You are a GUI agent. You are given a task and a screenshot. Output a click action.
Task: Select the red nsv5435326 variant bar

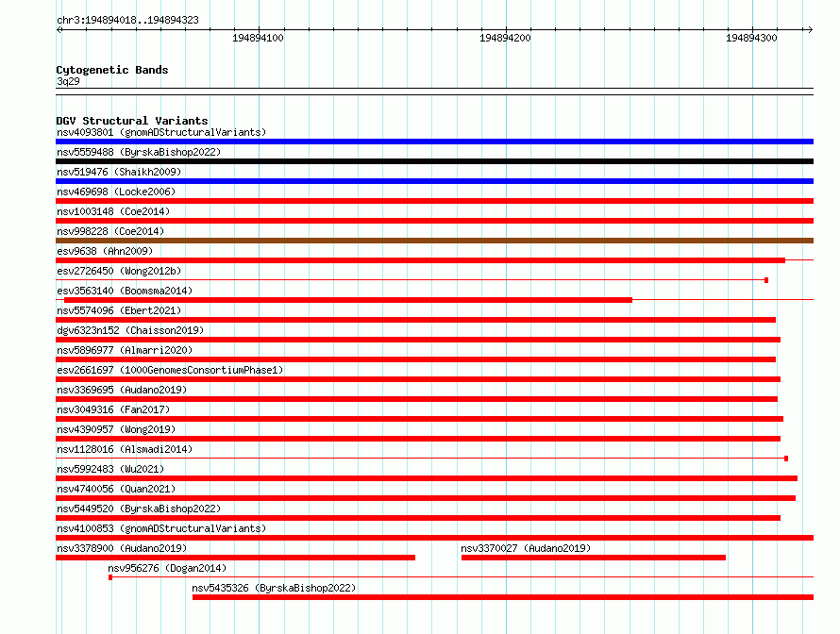[503, 597]
